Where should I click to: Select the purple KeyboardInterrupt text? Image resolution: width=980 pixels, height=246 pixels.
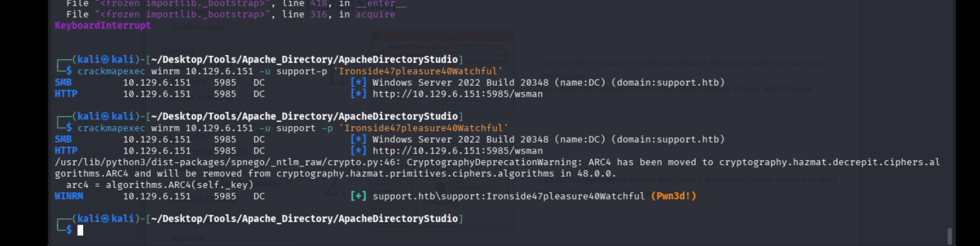tap(103, 26)
